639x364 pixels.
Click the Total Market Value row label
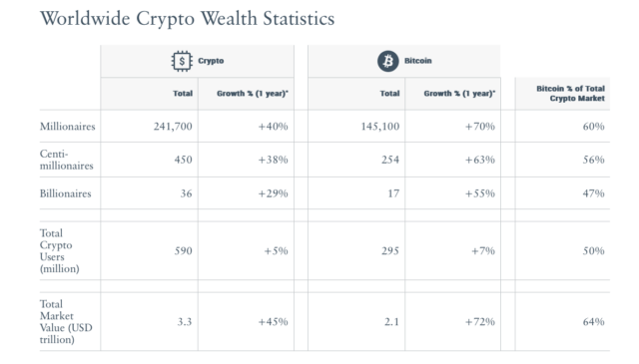(x=66, y=322)
